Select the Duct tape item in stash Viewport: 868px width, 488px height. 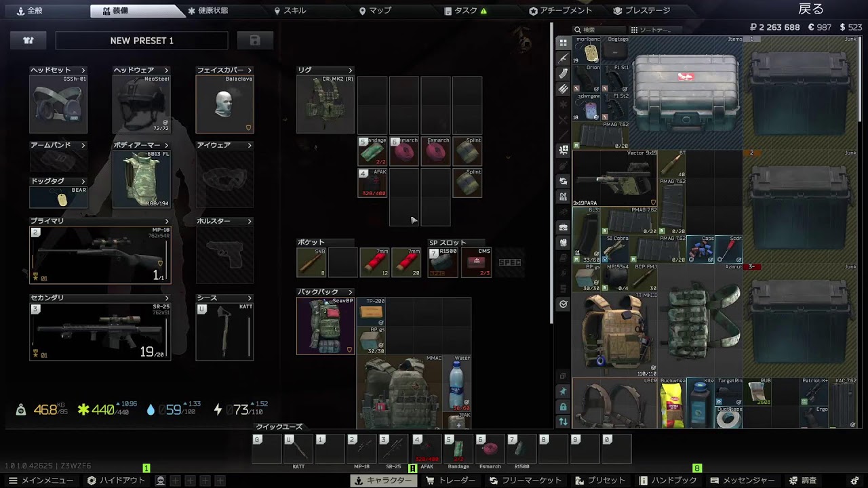pyautogui.click(x=728, y=416)
